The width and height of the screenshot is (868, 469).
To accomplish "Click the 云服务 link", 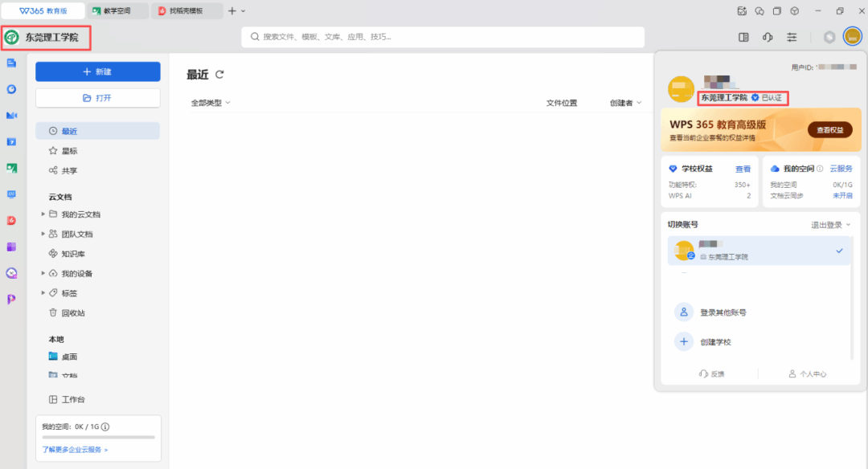I will coord(841,169).
